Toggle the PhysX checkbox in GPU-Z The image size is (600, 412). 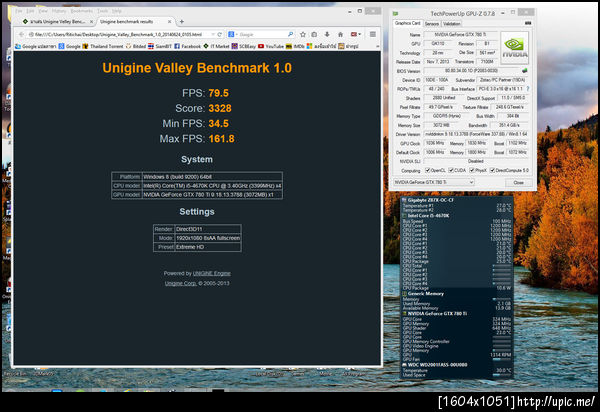click(x=472, y=170)
